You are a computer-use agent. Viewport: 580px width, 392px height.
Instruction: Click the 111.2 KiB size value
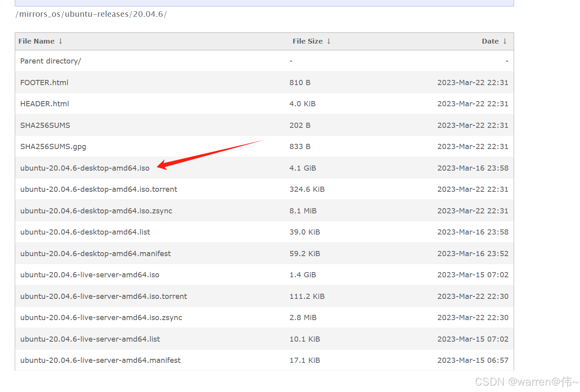coord(307,296)
